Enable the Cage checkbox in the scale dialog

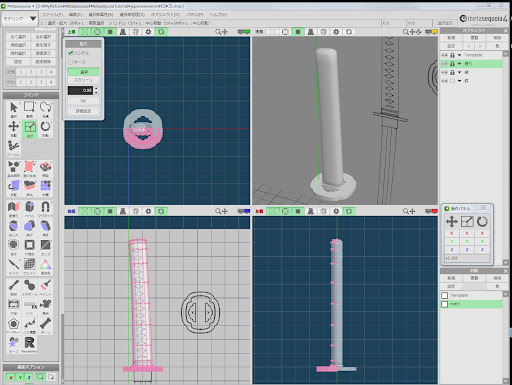click(71, 62)
